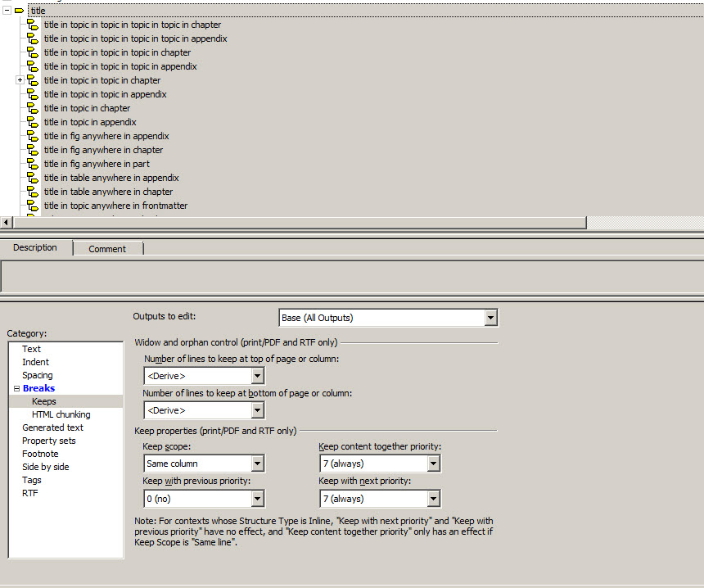The width and height of the screenshot is (704, 588).
Task: Select 'title in topic in topic in chapter' row
Action: point(102,80)
